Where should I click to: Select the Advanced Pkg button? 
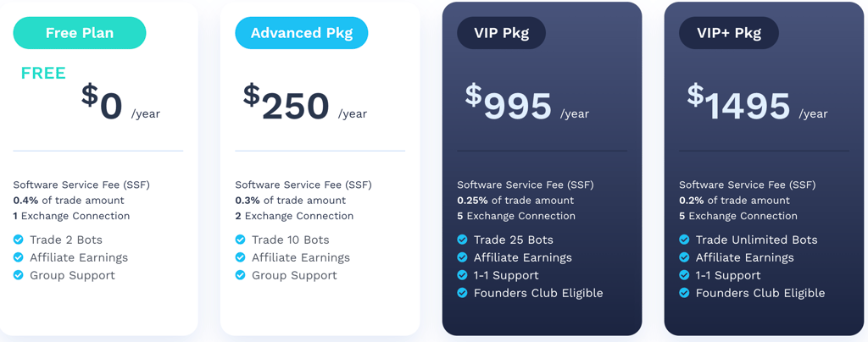[x=301, y=33]
